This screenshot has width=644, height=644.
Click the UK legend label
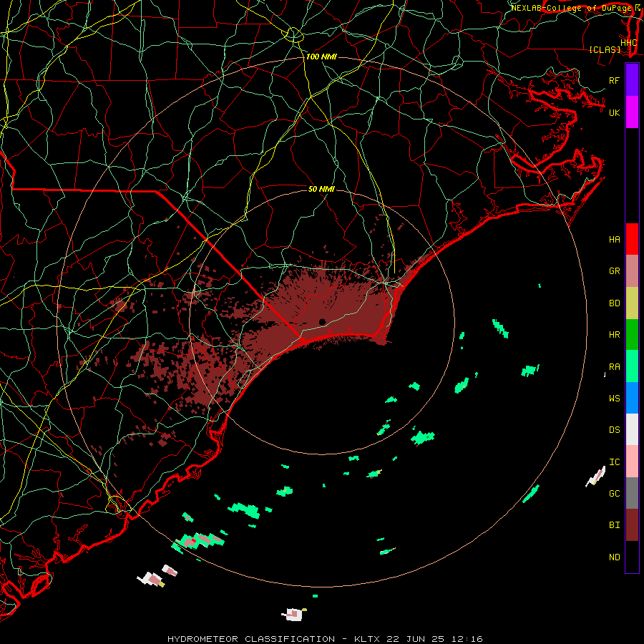click(x=614, y=112)
